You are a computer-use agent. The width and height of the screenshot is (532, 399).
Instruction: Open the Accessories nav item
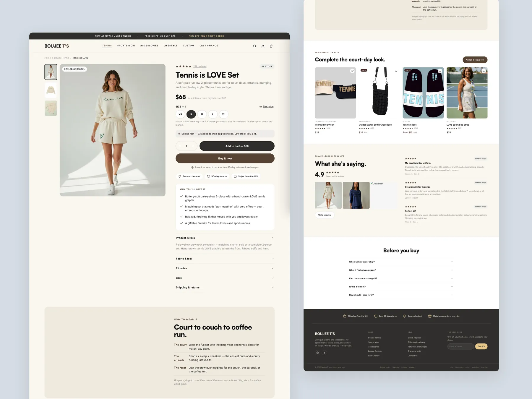[149, 46]
